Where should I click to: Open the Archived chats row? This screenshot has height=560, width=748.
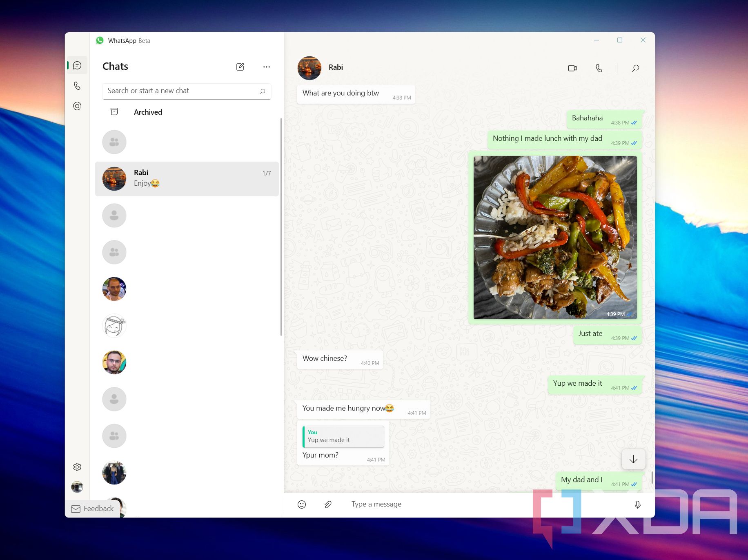pyautogui.click(x=187, y=112)
